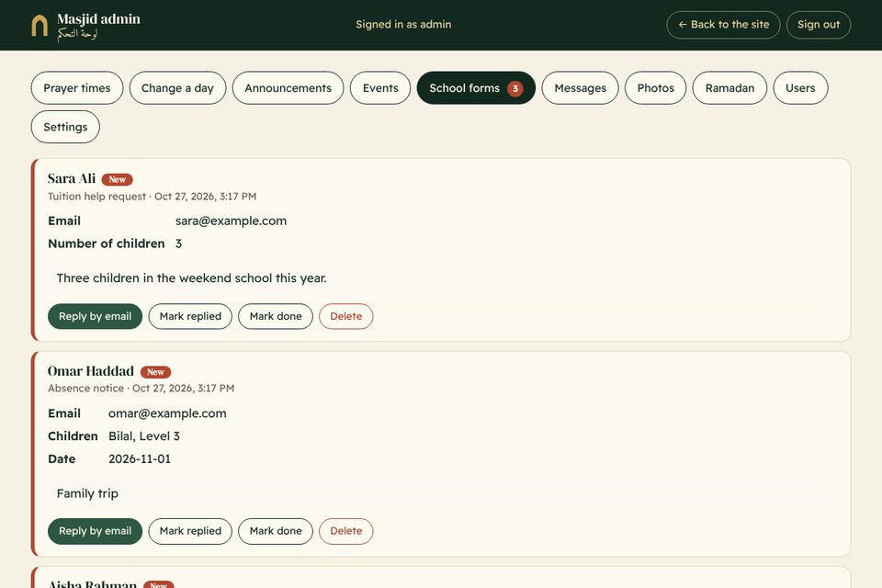The image size is (882, 588).
Task: Delete Sara Ali's tuition help request
Action: tap(346, 316)
